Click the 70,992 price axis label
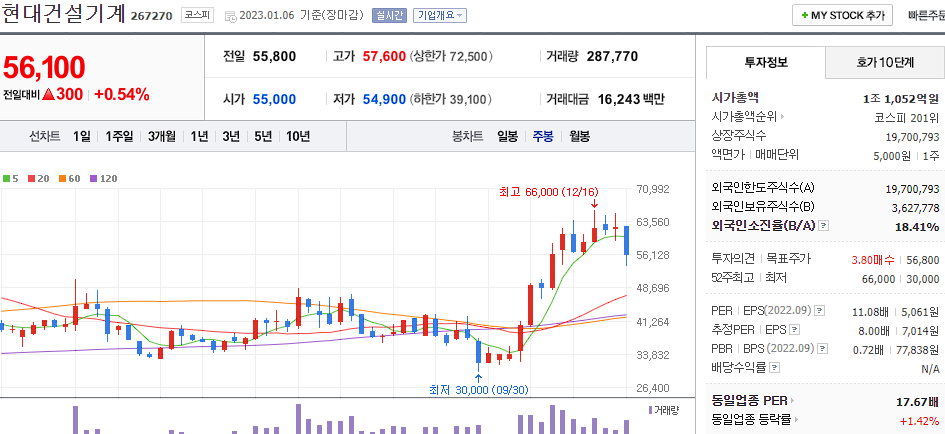This screenshot has width=945, height=434. (x=653, y=189)
